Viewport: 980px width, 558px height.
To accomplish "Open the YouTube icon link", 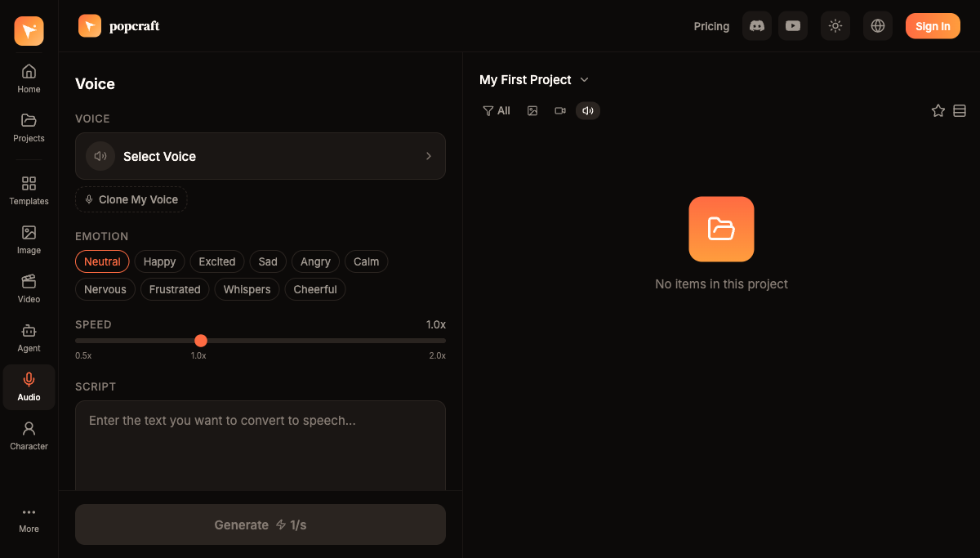I will pyautogui.click(x=792, y=26).
